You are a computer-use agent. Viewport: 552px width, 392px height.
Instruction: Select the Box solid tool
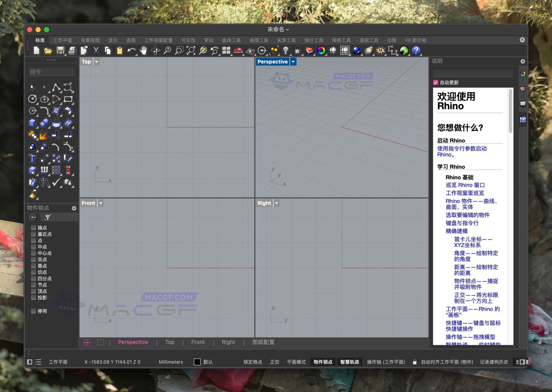32,123
